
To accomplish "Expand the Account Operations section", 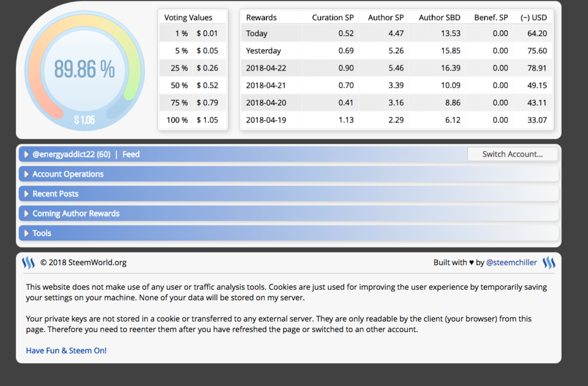I will [x=288, y=174].
